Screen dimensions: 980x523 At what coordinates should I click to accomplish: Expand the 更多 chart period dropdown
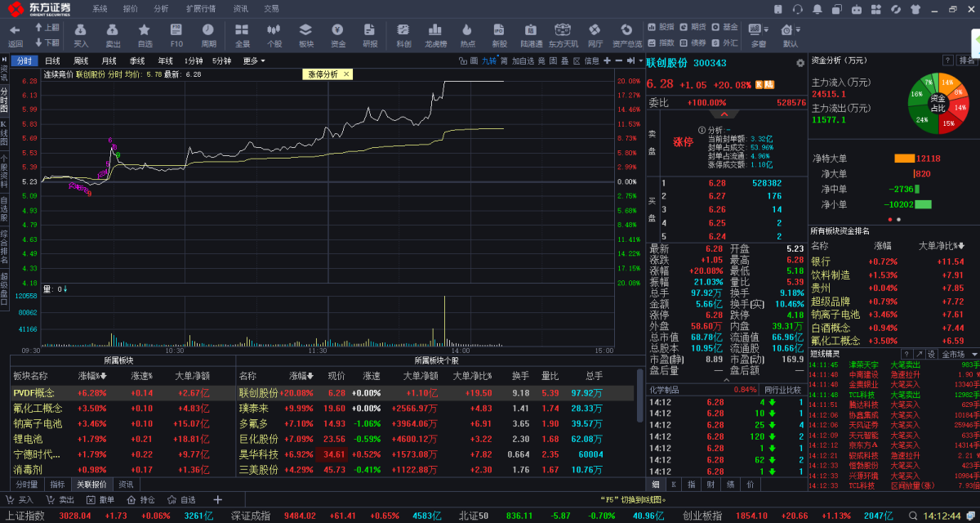[254, 60]
